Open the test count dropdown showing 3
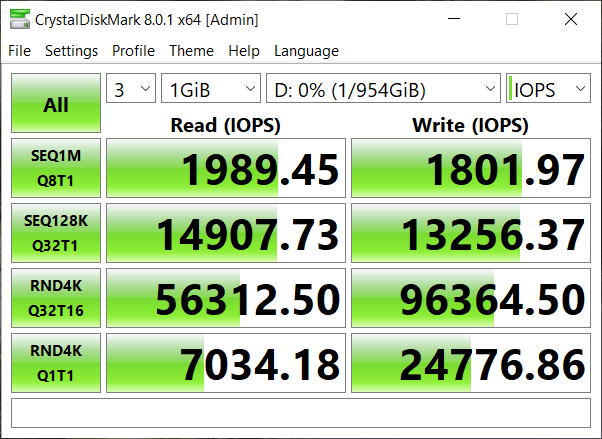602x439 pixels. (x=131, y=88)
